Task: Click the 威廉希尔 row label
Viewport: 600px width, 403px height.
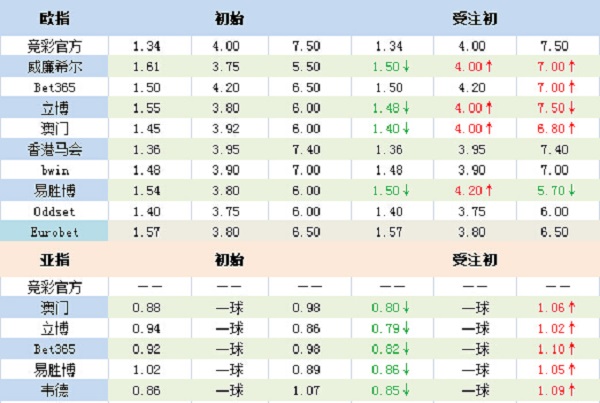Action: [55, 67]
